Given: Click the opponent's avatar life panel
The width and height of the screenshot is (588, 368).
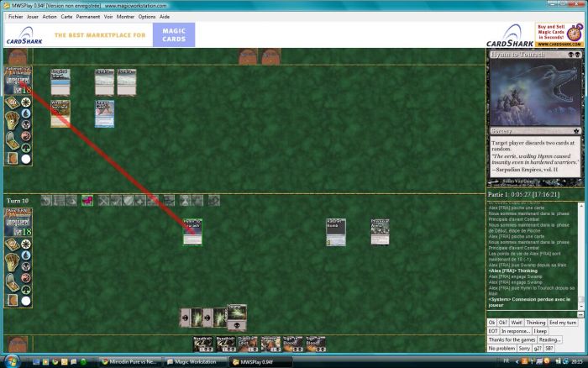Looking at the screenshot, I should [x=18, y=81].
